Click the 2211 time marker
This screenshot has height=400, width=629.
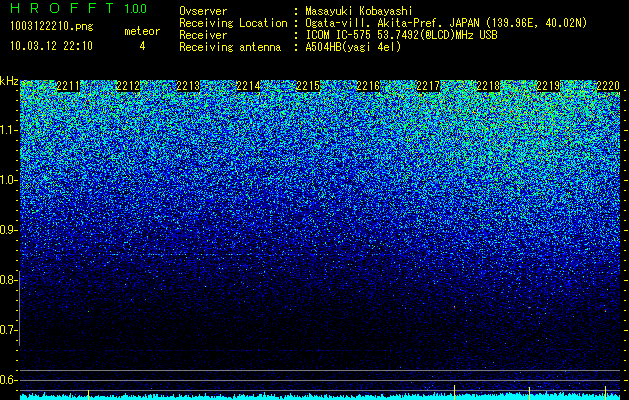click(x=68, y=86)
